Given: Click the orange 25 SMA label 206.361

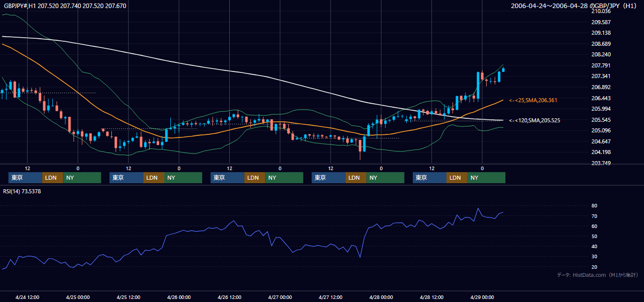Looking at the screenshot, I should click(533, 101).
